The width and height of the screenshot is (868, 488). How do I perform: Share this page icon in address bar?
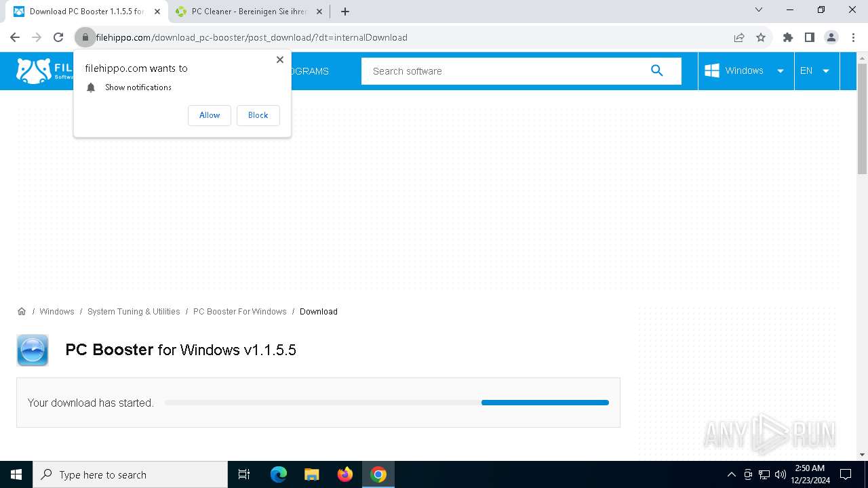(739, 37)
